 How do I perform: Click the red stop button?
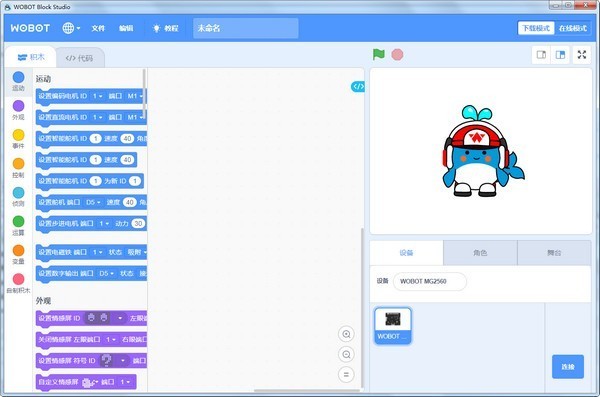[x=397, y=55]
